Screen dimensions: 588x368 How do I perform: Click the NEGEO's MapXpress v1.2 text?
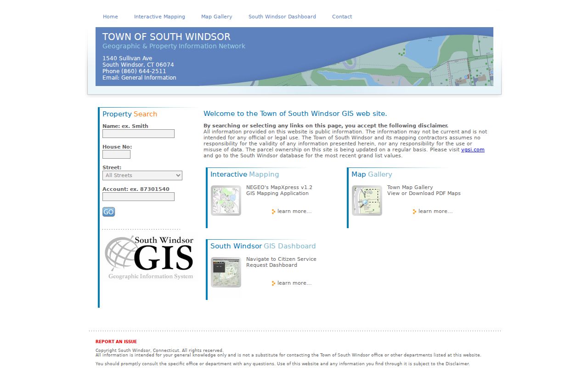(x=279, y=187)
